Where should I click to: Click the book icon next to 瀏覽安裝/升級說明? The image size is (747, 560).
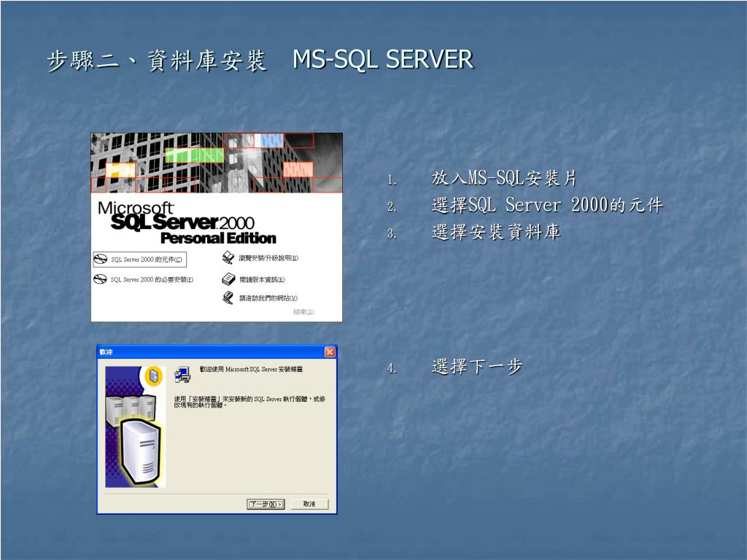228,257
